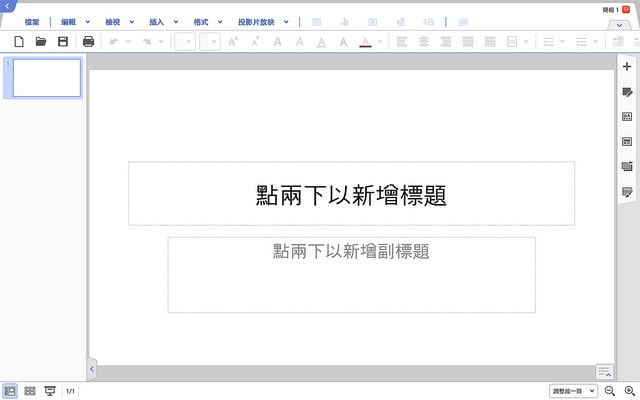
Task: Click the print icon in the toolbar
Action: pyautogui.click(x=88, y=41)
